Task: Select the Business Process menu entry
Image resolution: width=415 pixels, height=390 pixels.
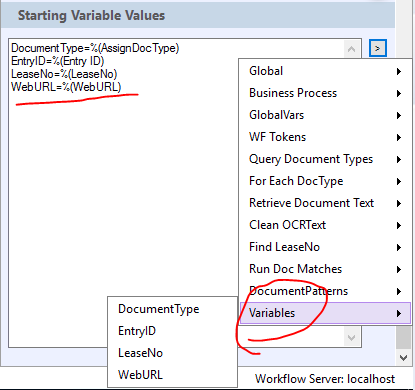Action: pos(325,93)
